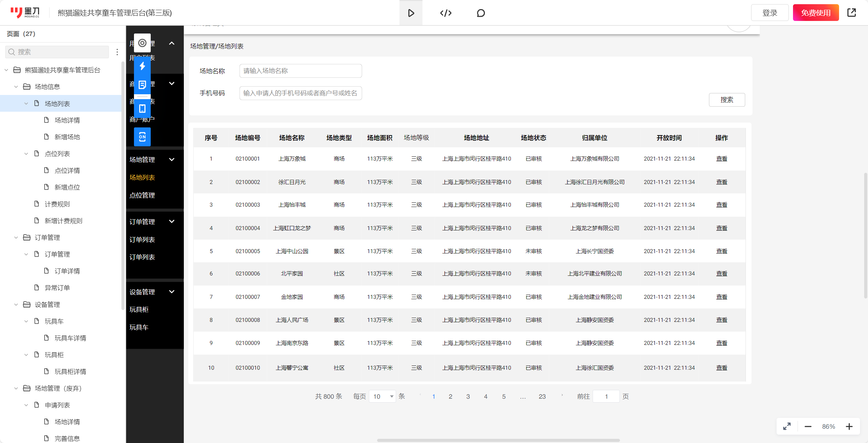Collapse the 玩具柜 tree node
The height and width of the screenshot is (443, 868).
26,355
